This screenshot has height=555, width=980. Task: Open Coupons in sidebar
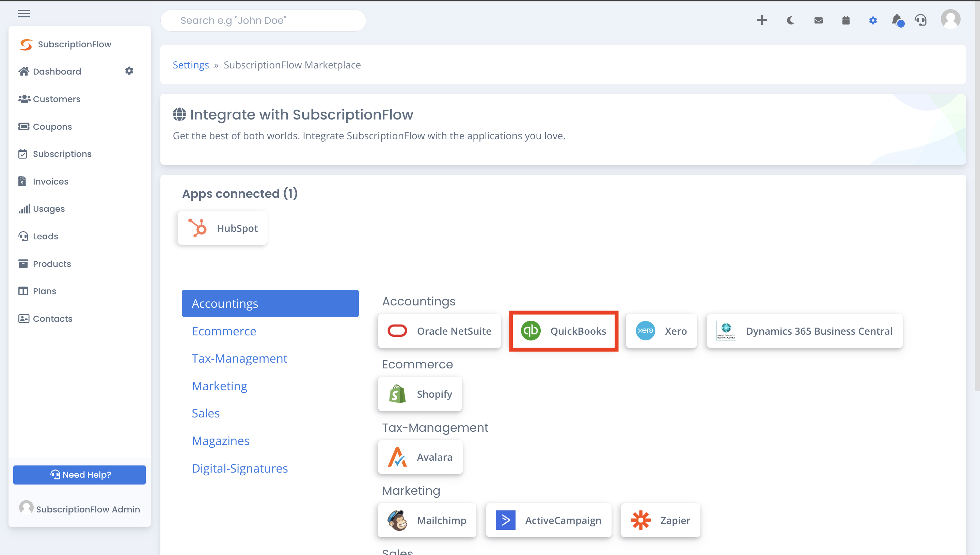(45, 127)
